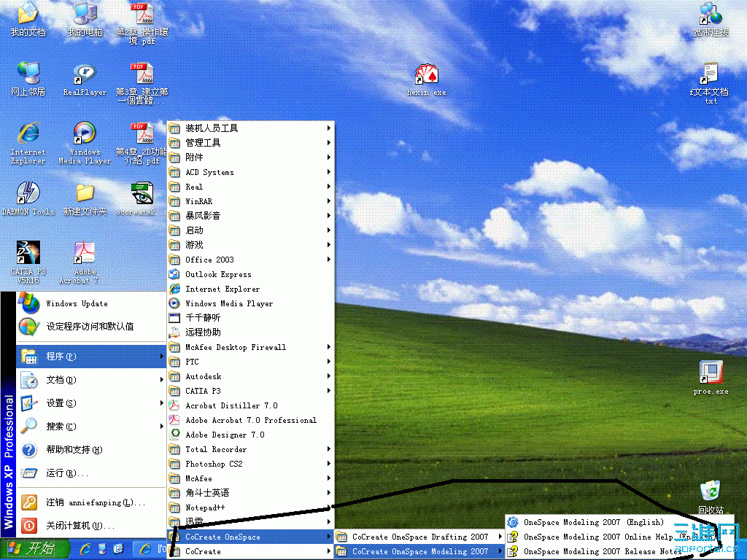Expand ACD Systems program folder
The image size is (747, 560).
point(251,172)
